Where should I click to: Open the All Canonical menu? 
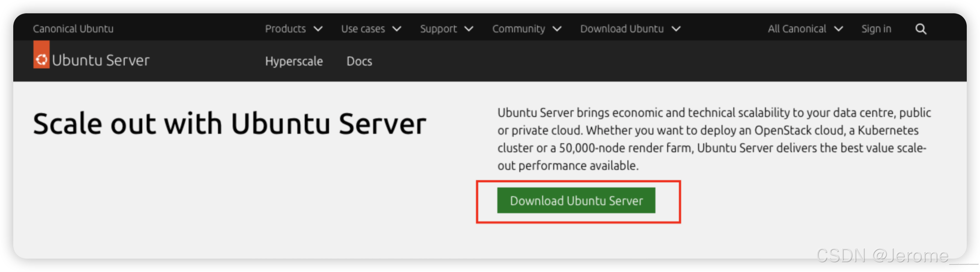(x=806, y=29)
